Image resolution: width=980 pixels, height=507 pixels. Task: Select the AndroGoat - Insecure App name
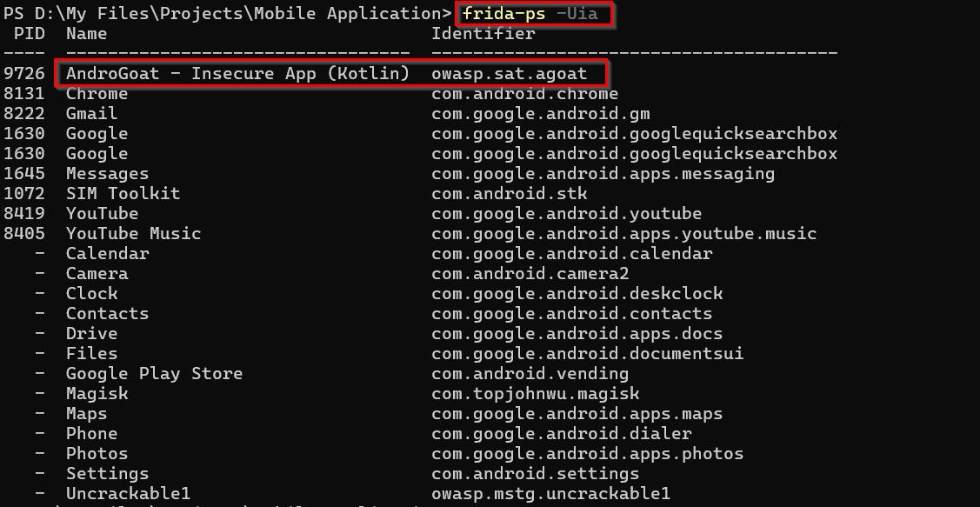(x=237, y=74)
